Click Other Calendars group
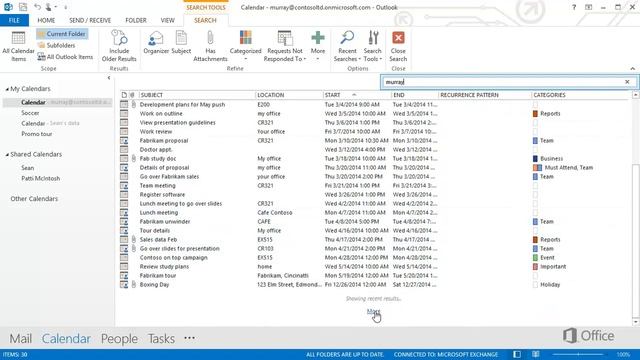The width and height of the screenshot is (640, 360). pyautogui.click(x=34, y=199)
